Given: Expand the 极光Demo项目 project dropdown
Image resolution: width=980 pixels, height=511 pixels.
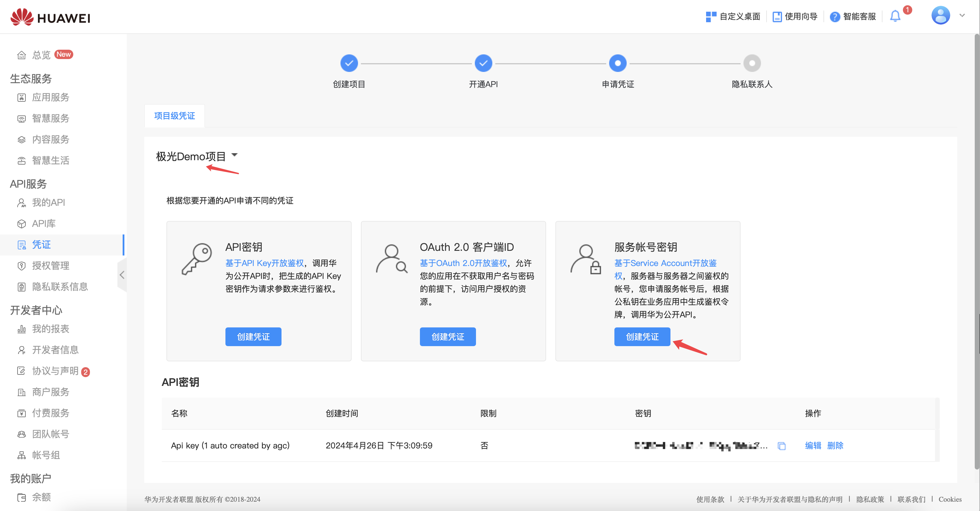Looking at the screenshot, I should (x=234, y=155).
